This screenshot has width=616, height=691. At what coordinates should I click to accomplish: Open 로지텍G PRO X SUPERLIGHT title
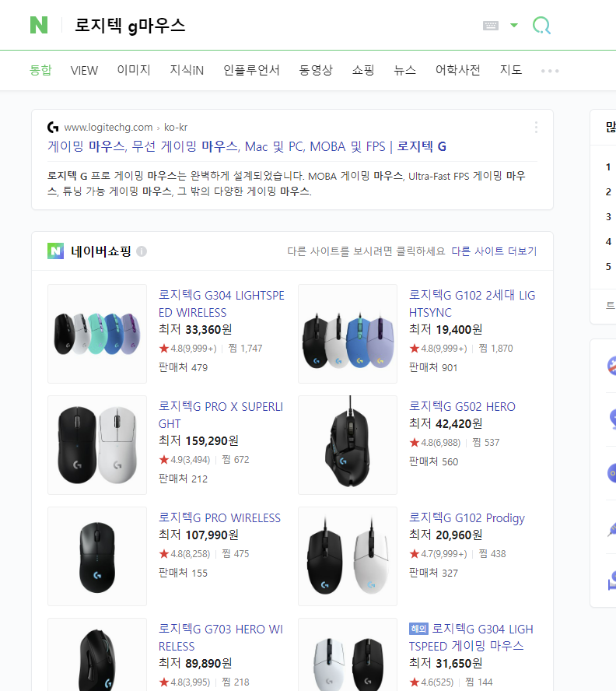click(221, 415)
